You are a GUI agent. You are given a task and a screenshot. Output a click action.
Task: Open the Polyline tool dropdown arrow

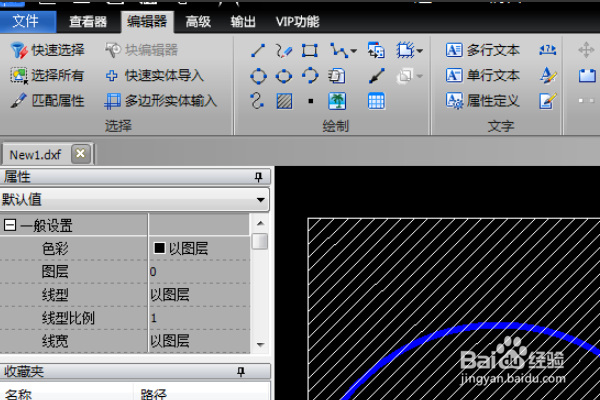point(354,51)
